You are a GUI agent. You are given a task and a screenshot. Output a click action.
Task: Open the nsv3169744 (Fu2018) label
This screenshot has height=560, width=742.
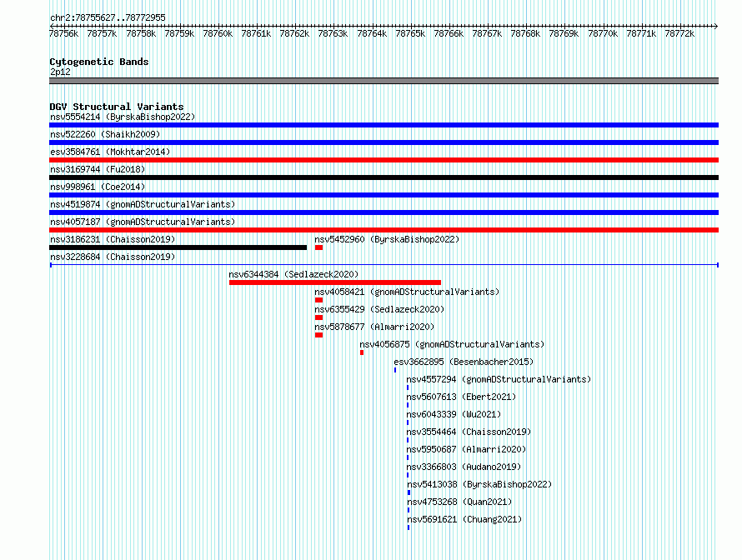click(x=98, y=169)
